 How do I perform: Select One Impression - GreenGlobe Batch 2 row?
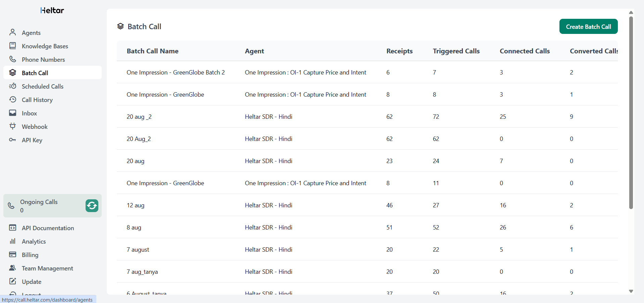[x=176, y=72]
